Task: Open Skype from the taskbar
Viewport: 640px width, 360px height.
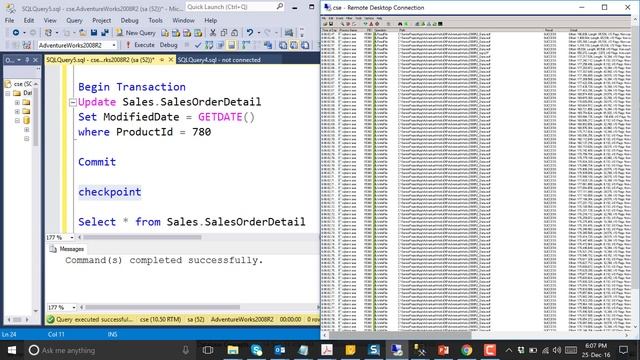Action: tap(256, 350)
